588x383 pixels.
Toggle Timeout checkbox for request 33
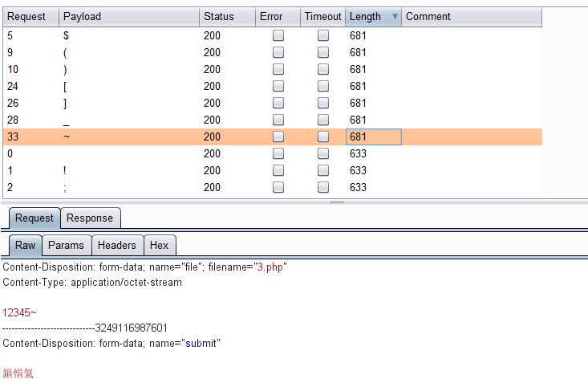(323, 136)
